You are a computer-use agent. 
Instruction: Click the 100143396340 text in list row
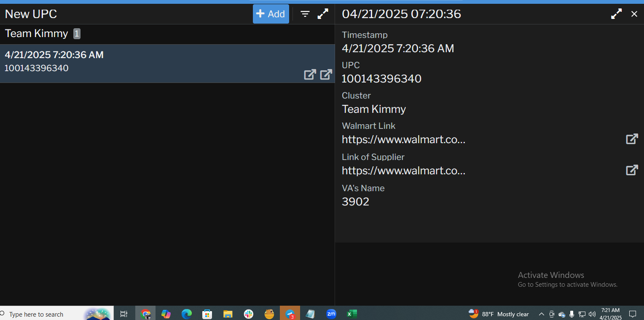(x=36, y=68)
